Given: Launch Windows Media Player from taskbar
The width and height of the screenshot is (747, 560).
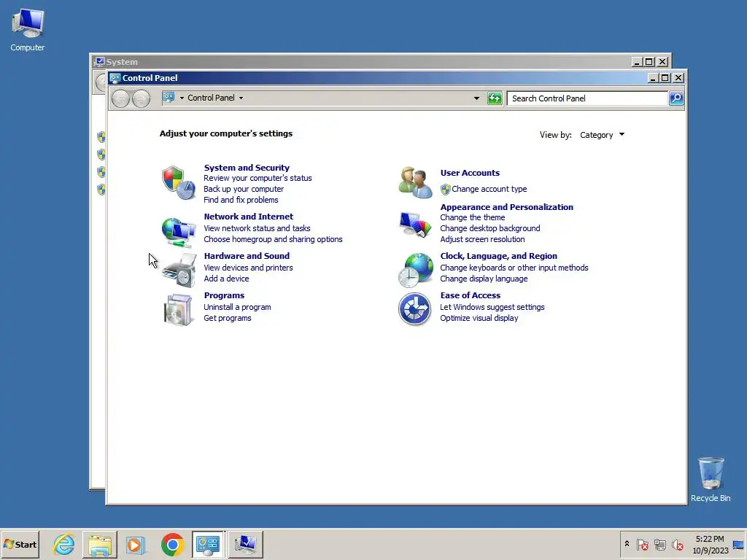Looking at the screenshot, I should [x=135, y=545].
